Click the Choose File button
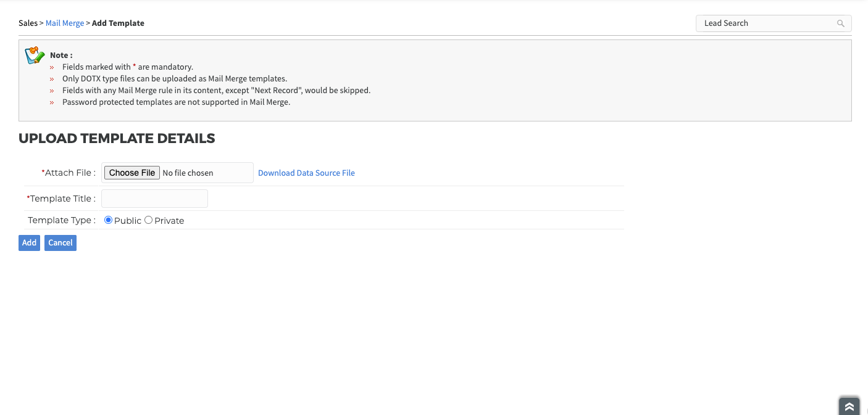This screenshot has height=415, width=868. point(131,172)
